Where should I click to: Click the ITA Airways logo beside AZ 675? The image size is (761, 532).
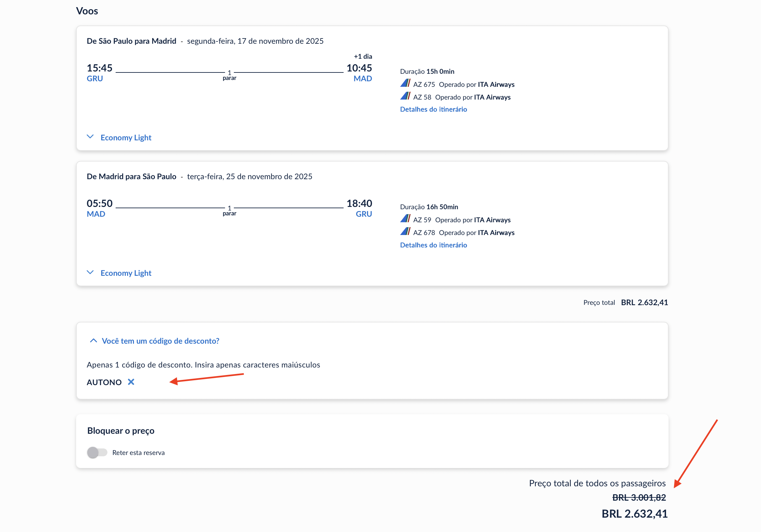click(x=405, y=83)
